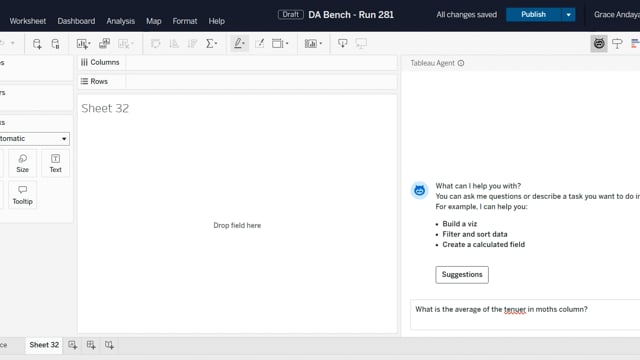640x360 pixels.
Task: Click the Draft badge
Action: (x=291, y=15)
